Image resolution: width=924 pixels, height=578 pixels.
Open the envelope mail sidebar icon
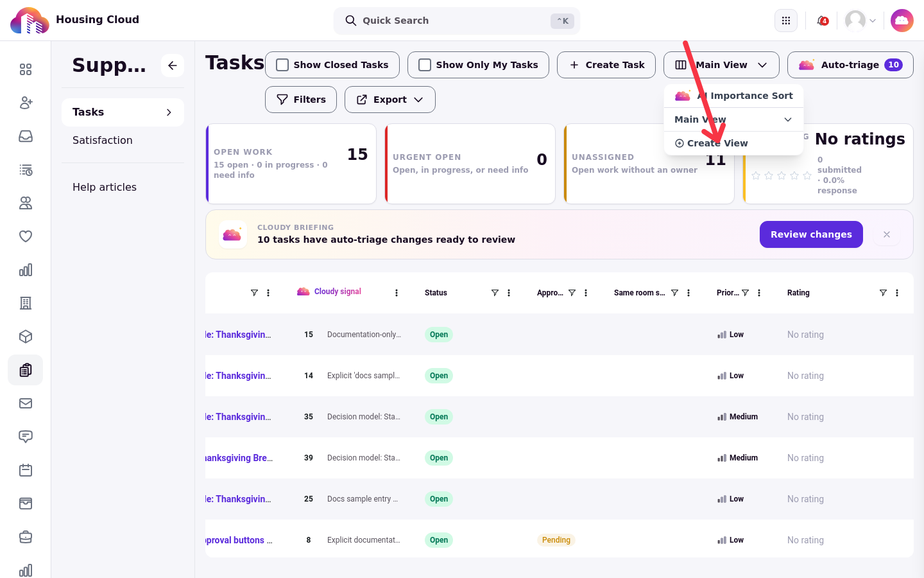(26, 403)
